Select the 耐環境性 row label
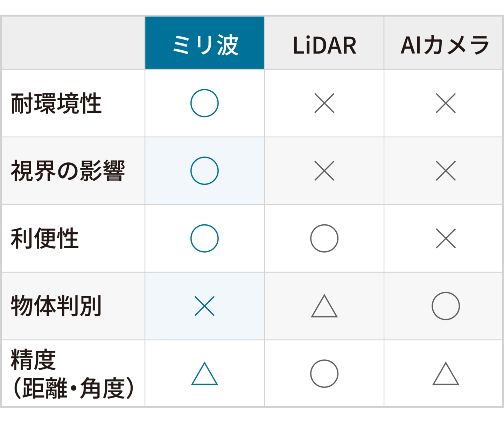The height and width of the screenshot is (421, 504). [x=56, y=104]
